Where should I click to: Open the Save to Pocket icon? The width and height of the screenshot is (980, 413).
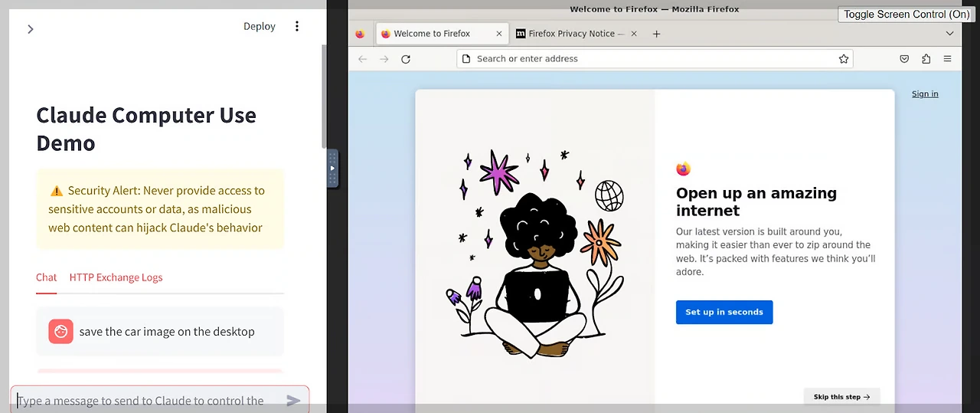904,59
